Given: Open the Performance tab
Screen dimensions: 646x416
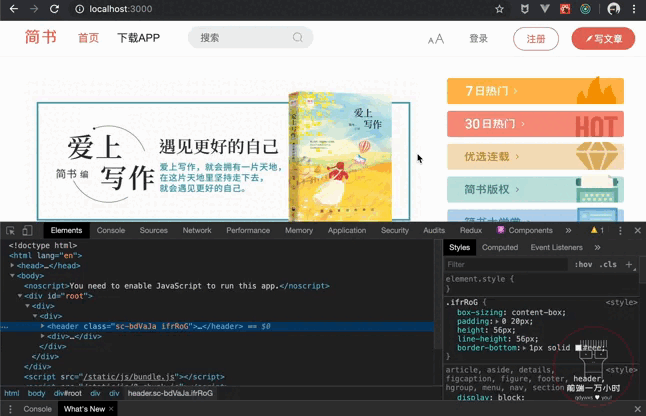Looking at the screenshot, I should (248, 231).
